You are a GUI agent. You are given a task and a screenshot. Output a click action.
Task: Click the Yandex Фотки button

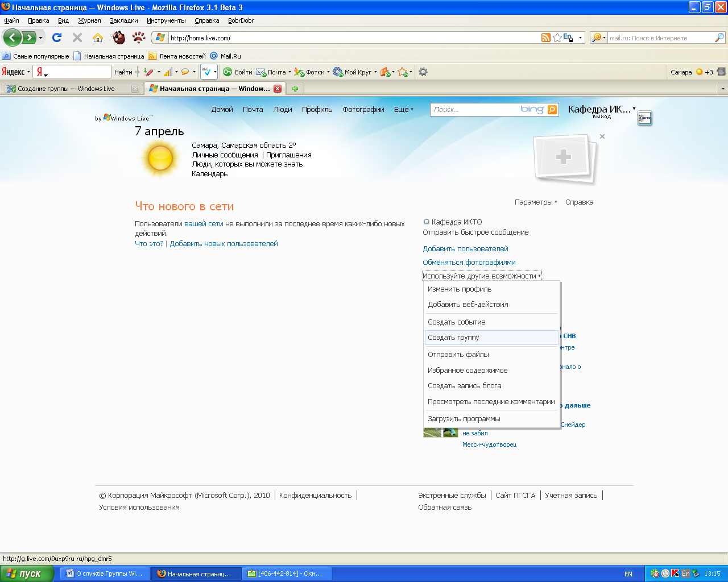(x=311, y=72)
